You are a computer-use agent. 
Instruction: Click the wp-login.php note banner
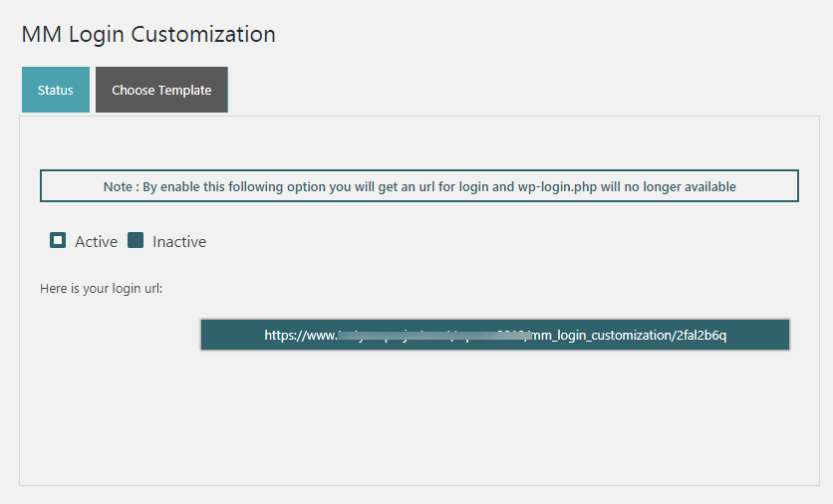click(419, 186)
